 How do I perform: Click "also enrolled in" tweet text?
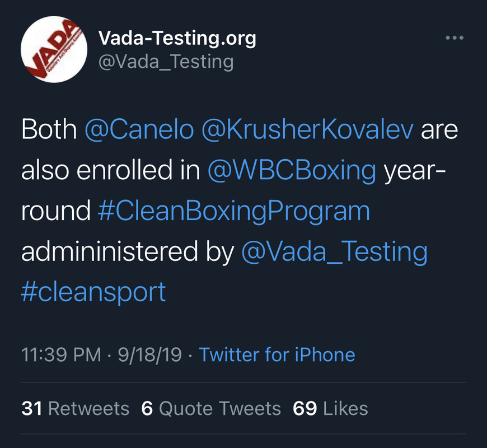[x=110, y=171]
